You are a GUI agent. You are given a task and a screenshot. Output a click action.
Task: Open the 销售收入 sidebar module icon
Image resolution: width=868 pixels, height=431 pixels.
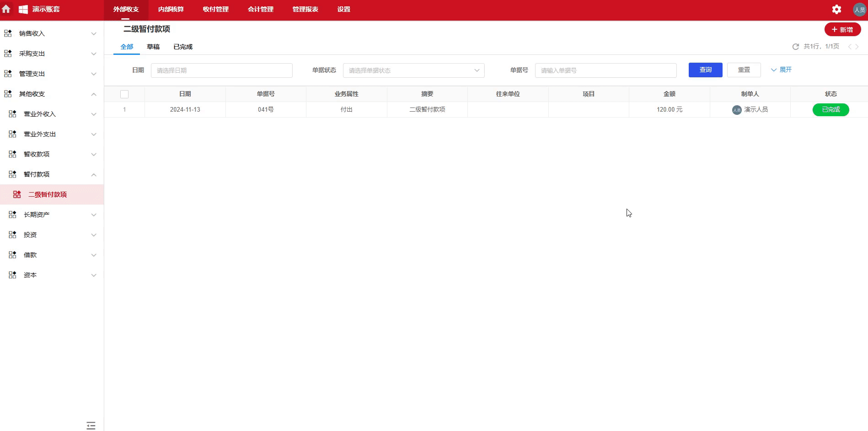[x=7, y=33]
